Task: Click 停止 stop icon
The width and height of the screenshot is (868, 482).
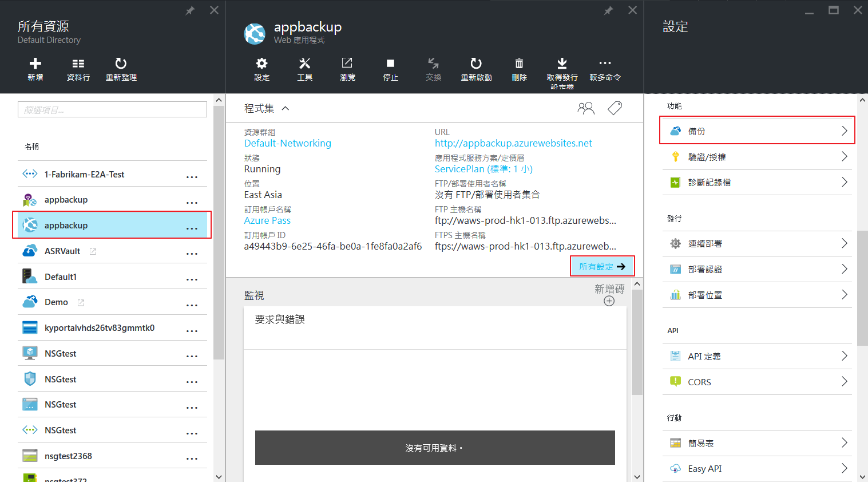Action: tap(390, 64)
